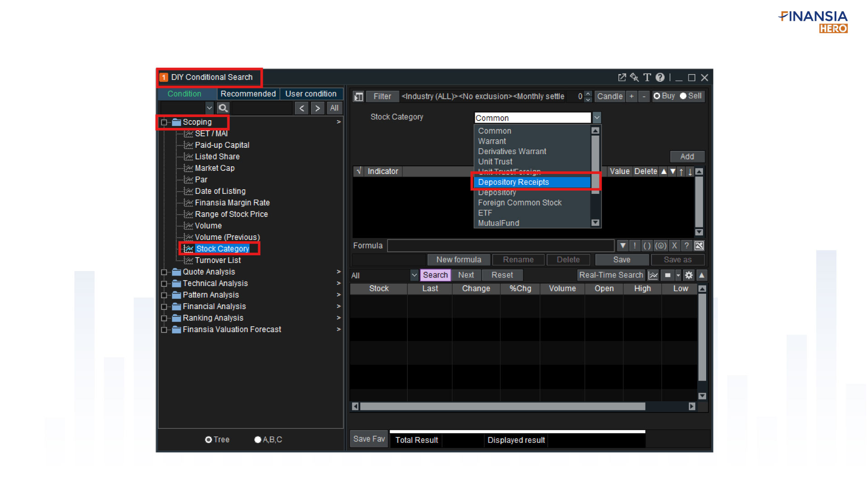Select the A,B,C view radio button
Screen dimensions: 868x488
point(258,440)
